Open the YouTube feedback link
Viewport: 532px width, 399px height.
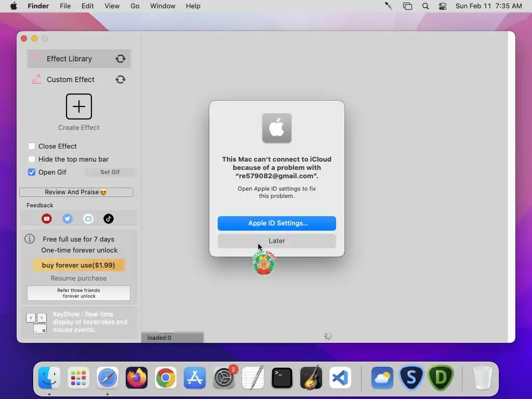click(46, 219)
